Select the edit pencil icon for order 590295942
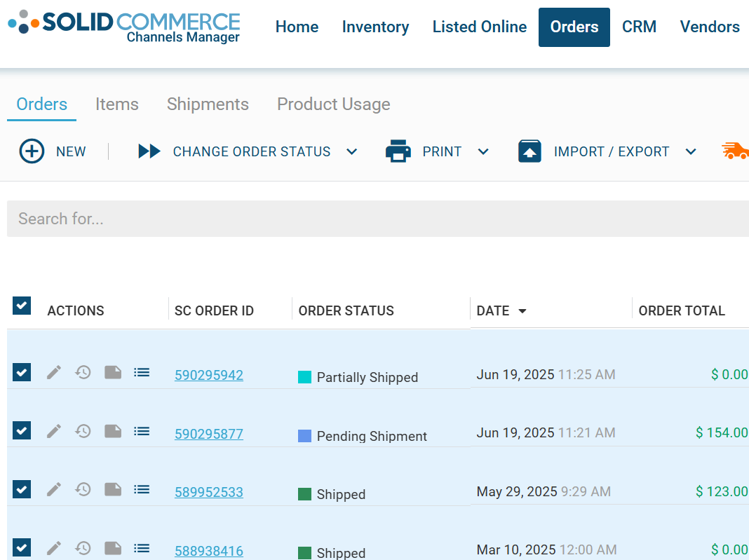The width and height of the screenshot is (749, 560). click(54, 372)
